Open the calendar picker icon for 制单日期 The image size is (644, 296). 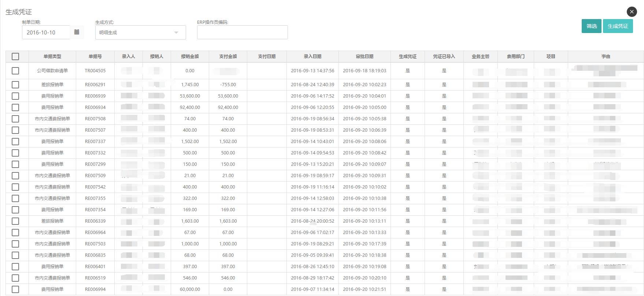pos(77,32)
